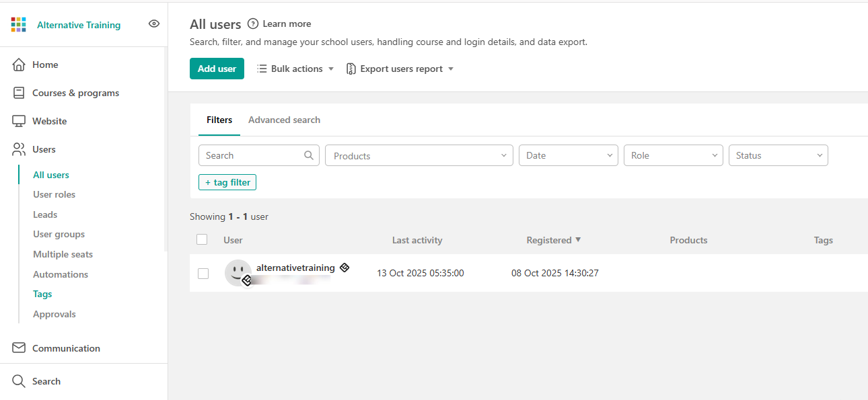Tick the select-all users header checkbox
This screenshot has width=868, height=400.
[x=202, y=239]
